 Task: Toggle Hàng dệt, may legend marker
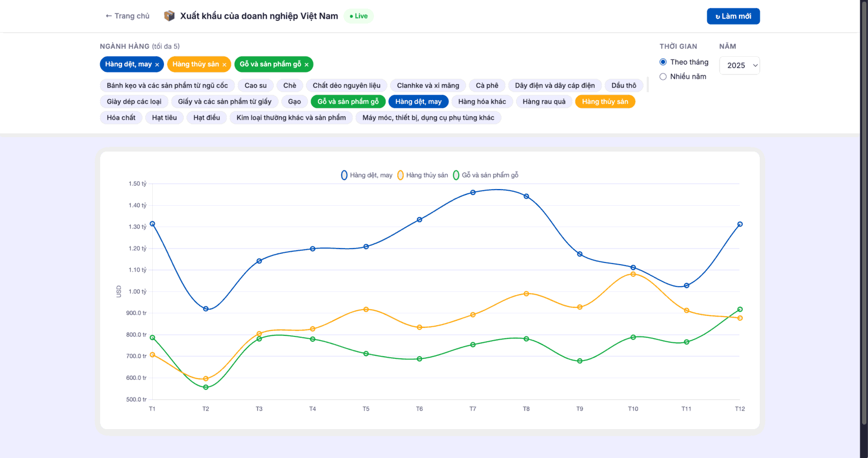pos(344,175)
